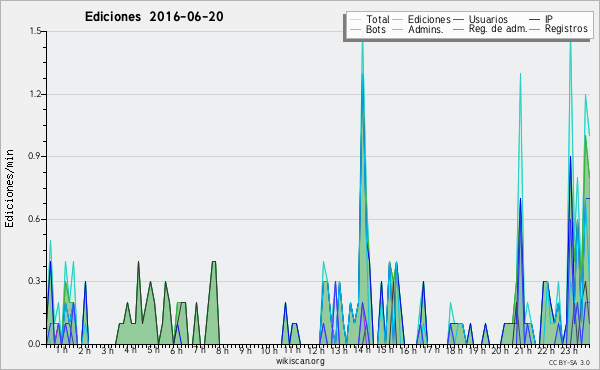The height and width of the screenshot is (370, 600).
Task: Click the '10 h' x-axis label
Action: point(269,350)
